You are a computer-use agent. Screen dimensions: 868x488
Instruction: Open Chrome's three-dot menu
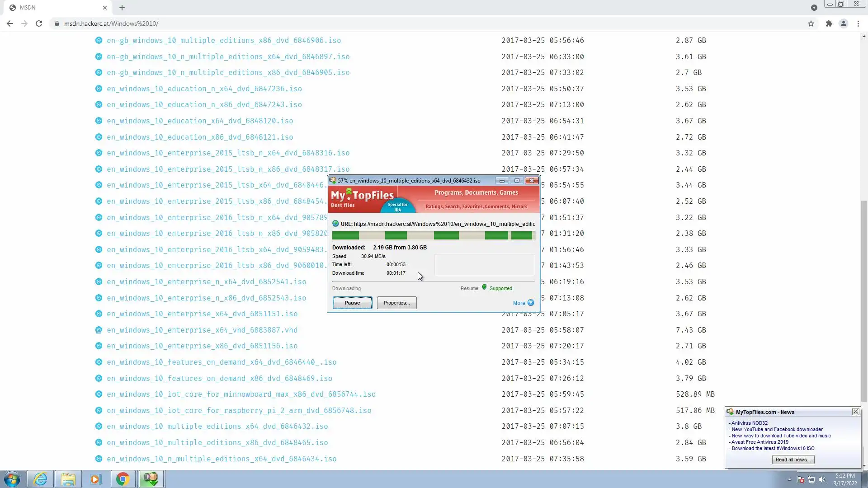tap(858, 23)
